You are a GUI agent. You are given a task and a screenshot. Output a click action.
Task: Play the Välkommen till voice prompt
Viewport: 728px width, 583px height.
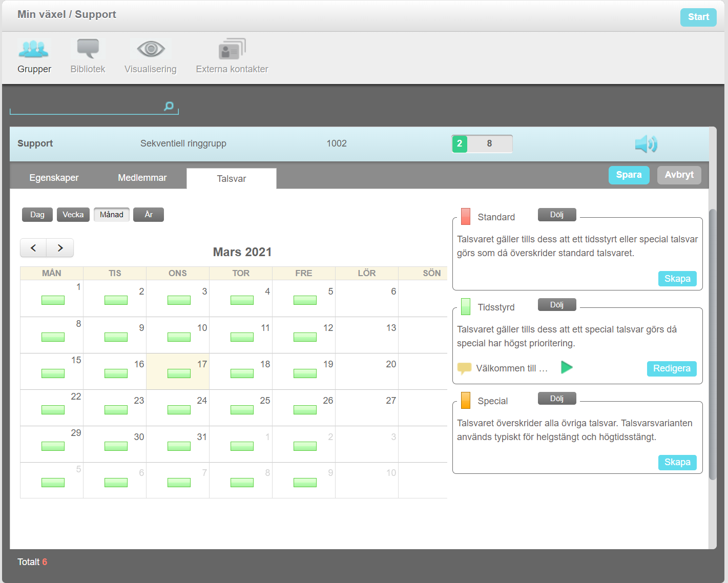click(567, 367)
